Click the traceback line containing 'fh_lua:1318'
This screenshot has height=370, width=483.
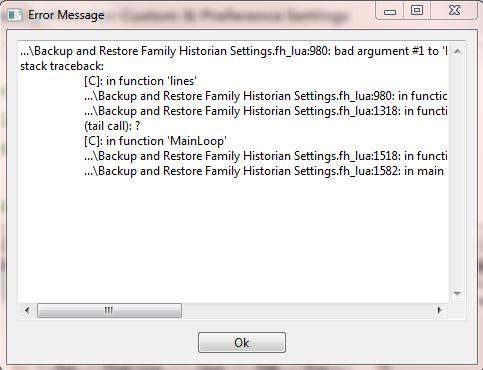(x=266, y=111)
